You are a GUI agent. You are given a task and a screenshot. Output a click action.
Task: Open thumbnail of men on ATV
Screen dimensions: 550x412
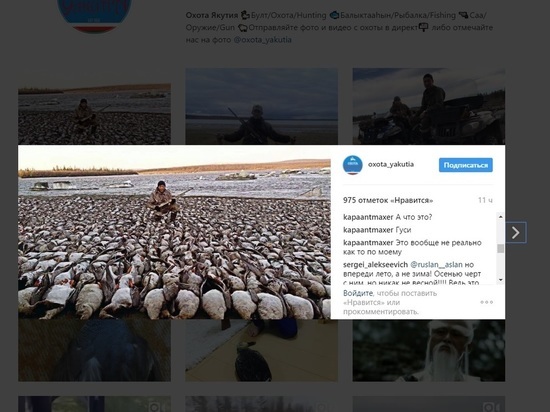click(x=429, y=106)
